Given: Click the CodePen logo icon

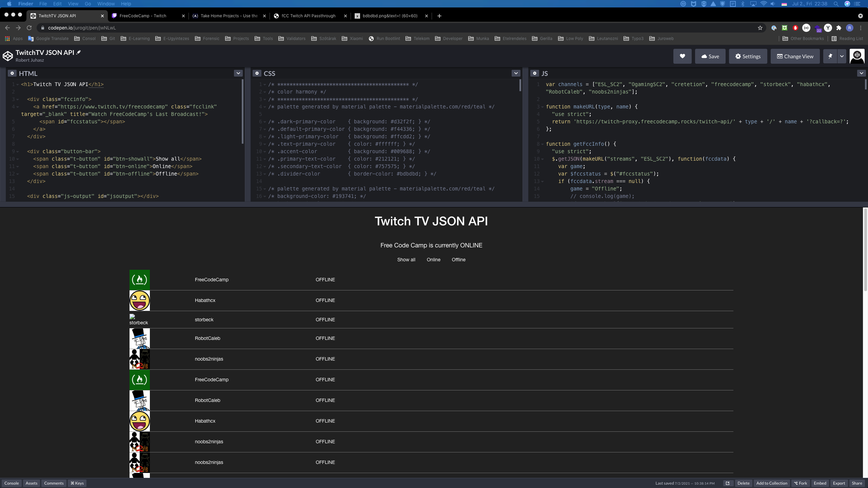Looking at the screenshot, I should point(7,56).
